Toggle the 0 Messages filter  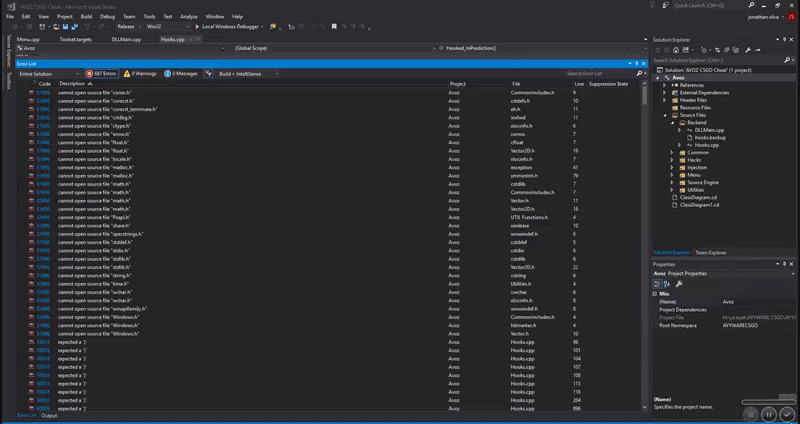pos(181,74)
